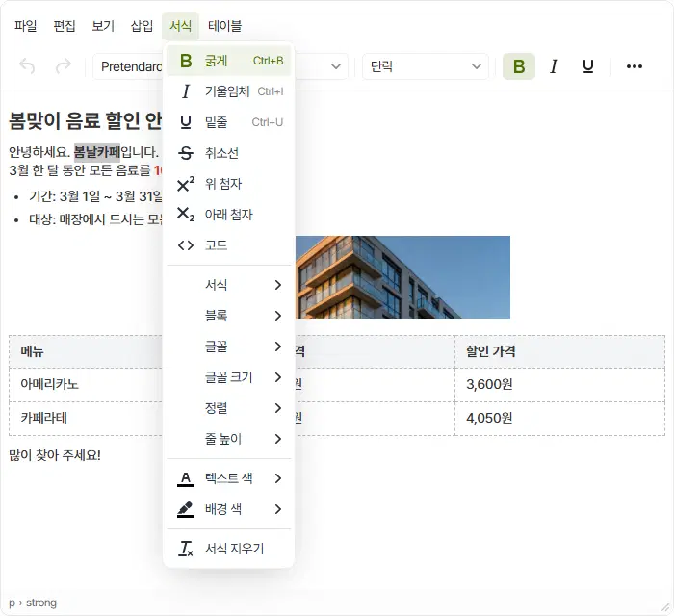Apply 코드 inline code from menu
This screenshot has width=674, height=616.
pyautogui.click(x=229, y=245)
